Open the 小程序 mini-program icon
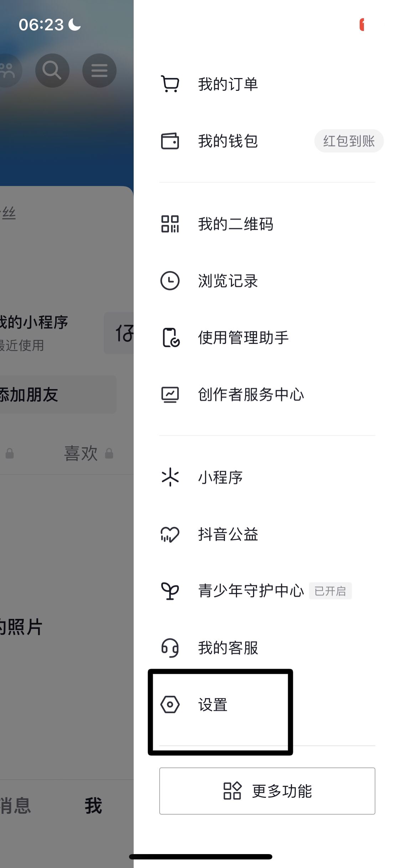Image resolution: width=401 pixels, height=868 pixels. [170, 478]
